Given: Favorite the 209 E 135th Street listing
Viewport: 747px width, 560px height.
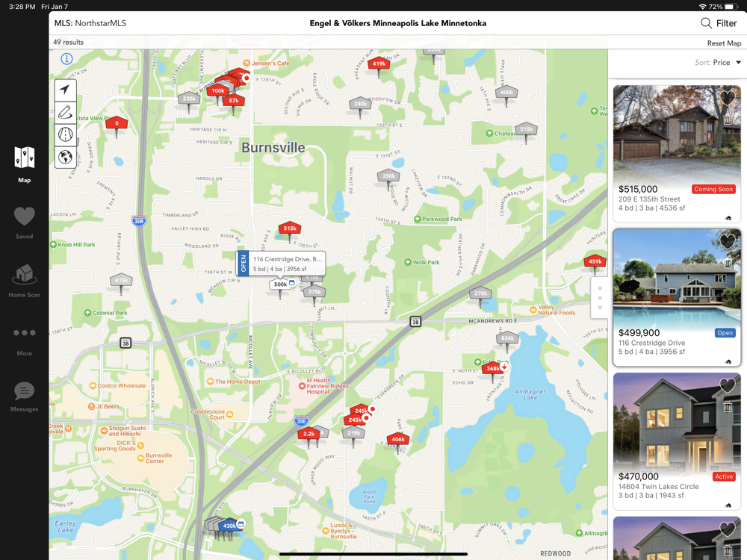Looking at the screenshot, I should tap(728, 98).
